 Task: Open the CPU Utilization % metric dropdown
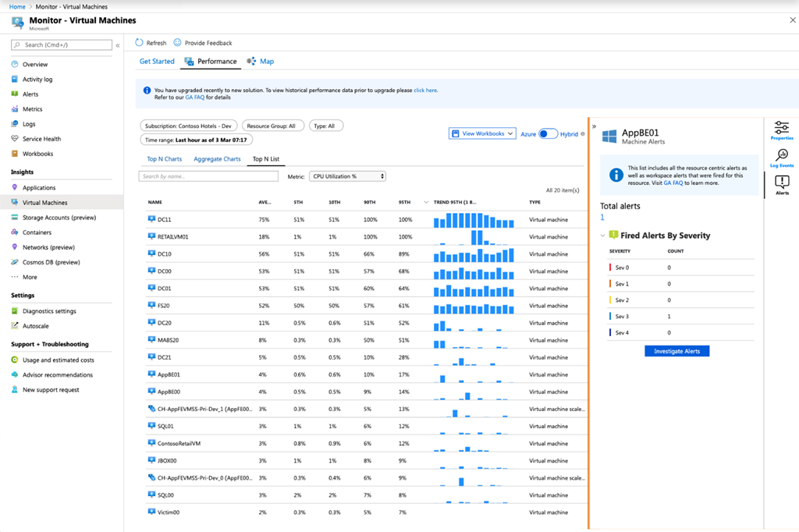347,176
